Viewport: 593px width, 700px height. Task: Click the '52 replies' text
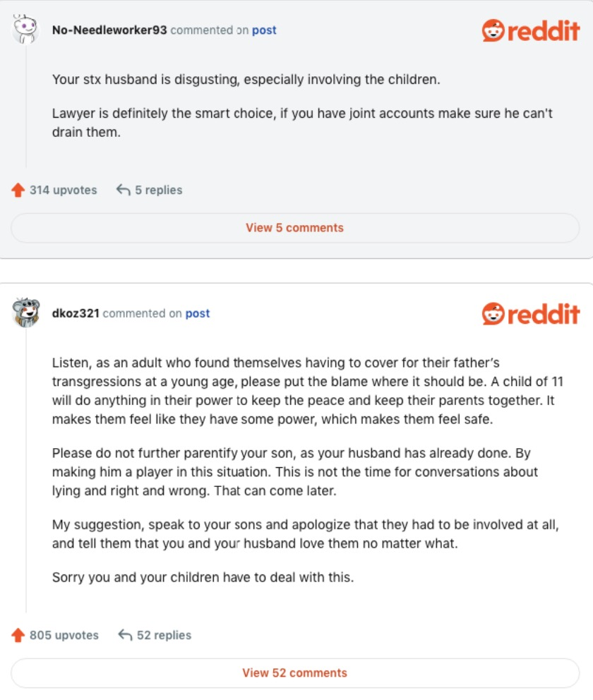click(x=164, y=635)
